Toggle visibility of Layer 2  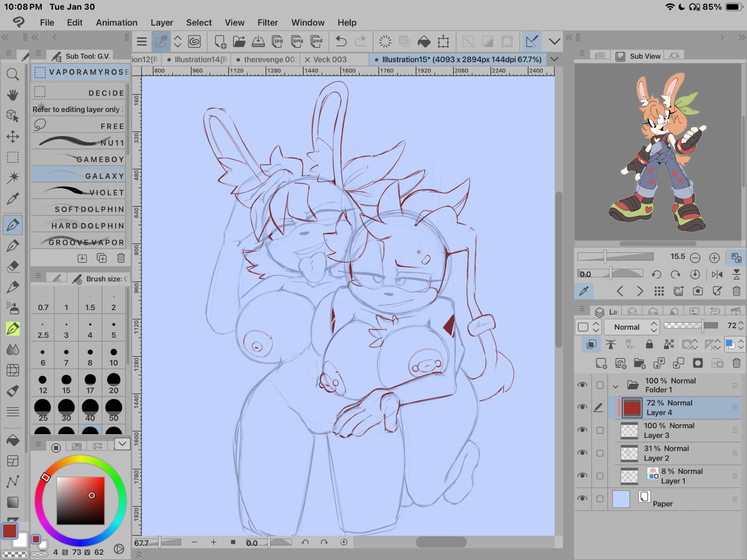(582, 453)
